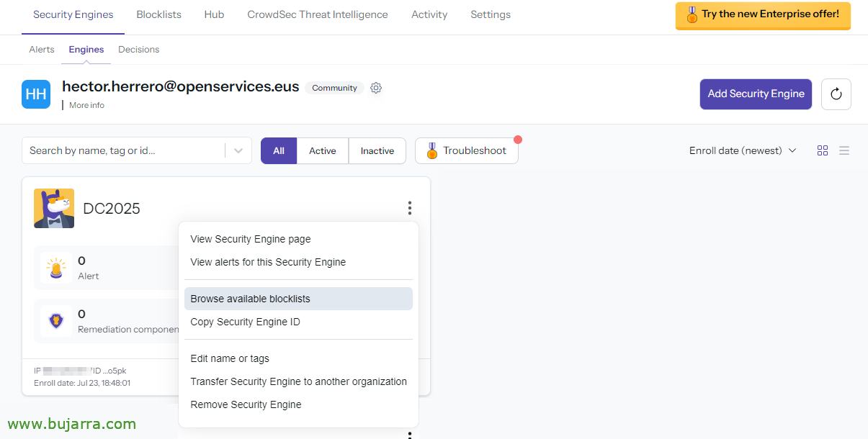868x439 pixels.
Task: Open organization settings gear icon
Action: tap(376, 88)
